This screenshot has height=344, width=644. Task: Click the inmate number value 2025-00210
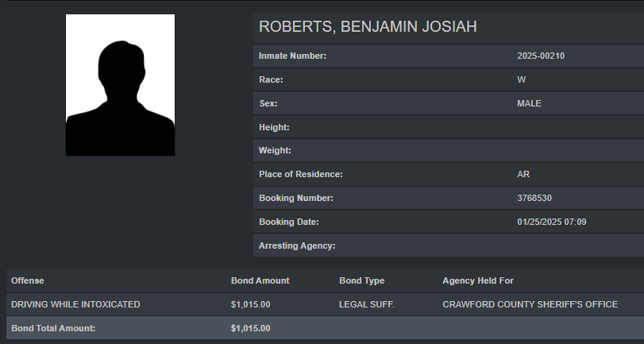click(x=540, y=56)
